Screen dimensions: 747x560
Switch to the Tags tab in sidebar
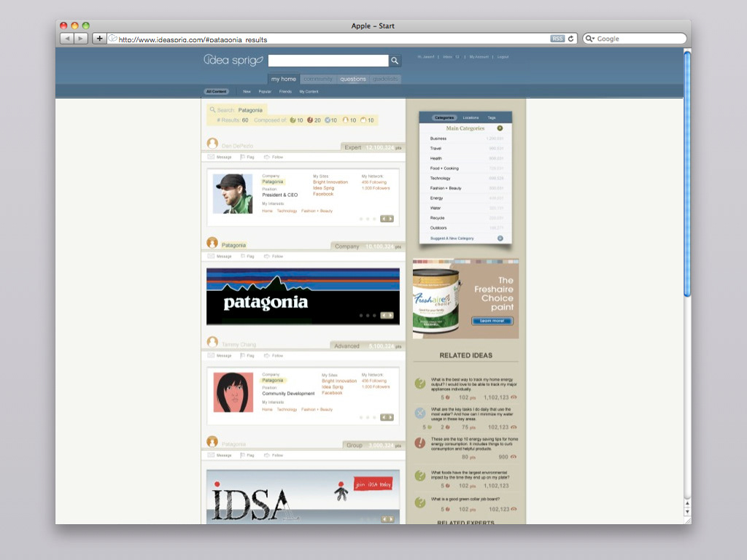point(492,117)
